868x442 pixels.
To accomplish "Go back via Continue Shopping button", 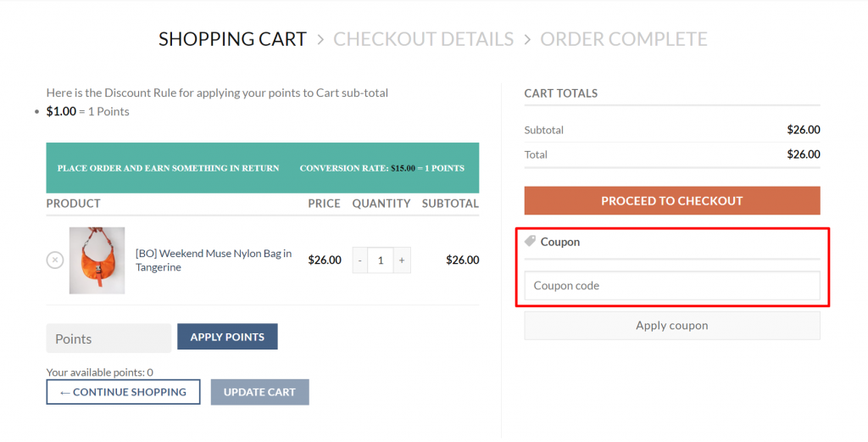I will point(124,392).
